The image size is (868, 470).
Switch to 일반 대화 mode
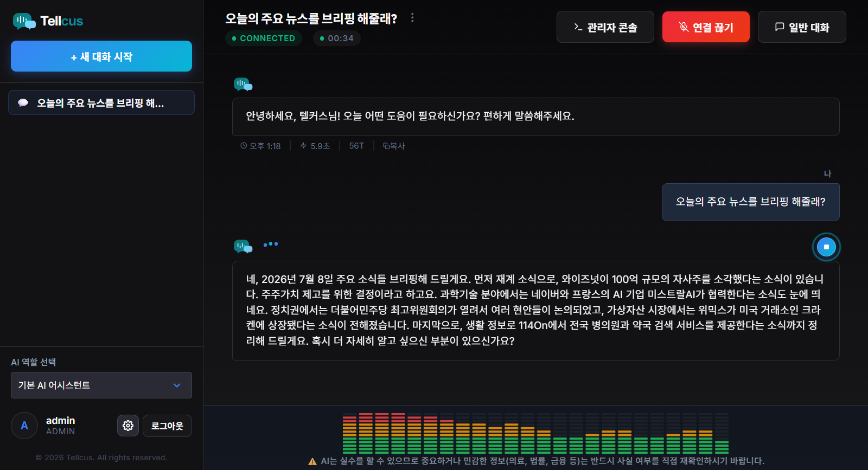pyautogui.click(x=802, y=27)
